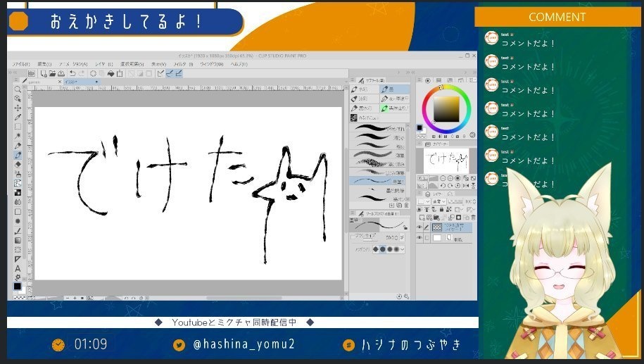Click the brush size value field
This screenshot has width=644, height=364.
click(389, 237)
